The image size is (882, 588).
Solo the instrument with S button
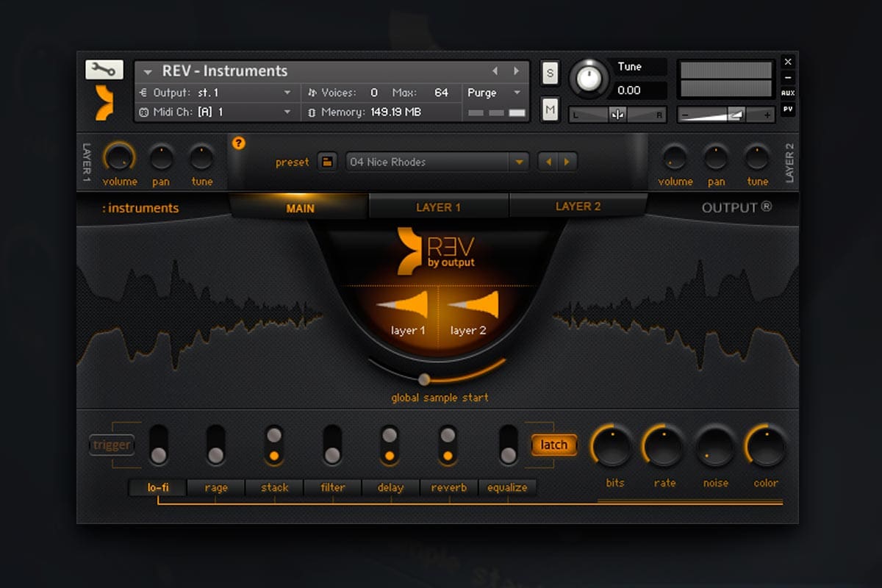click(x=550, y=73)
